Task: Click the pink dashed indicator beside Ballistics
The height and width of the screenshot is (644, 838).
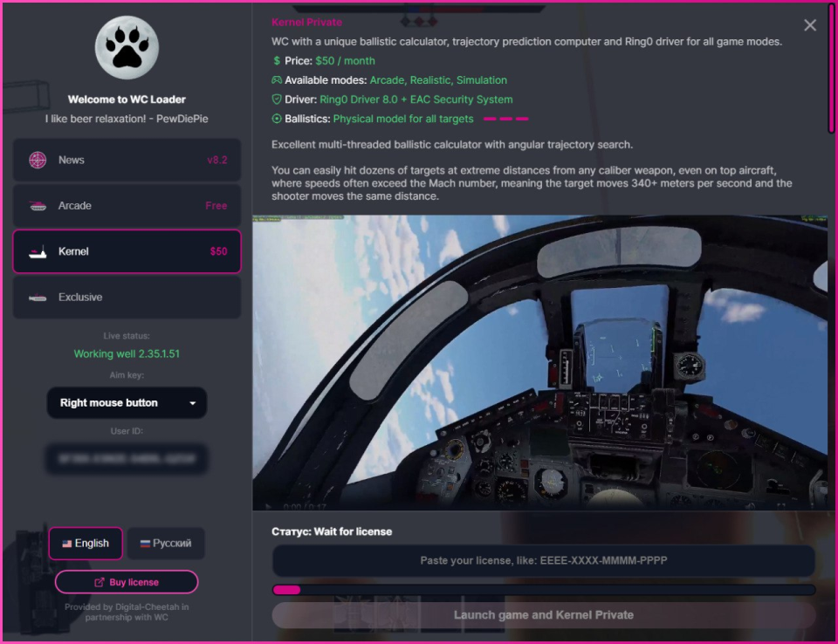Action: click(x=506, y=119)
